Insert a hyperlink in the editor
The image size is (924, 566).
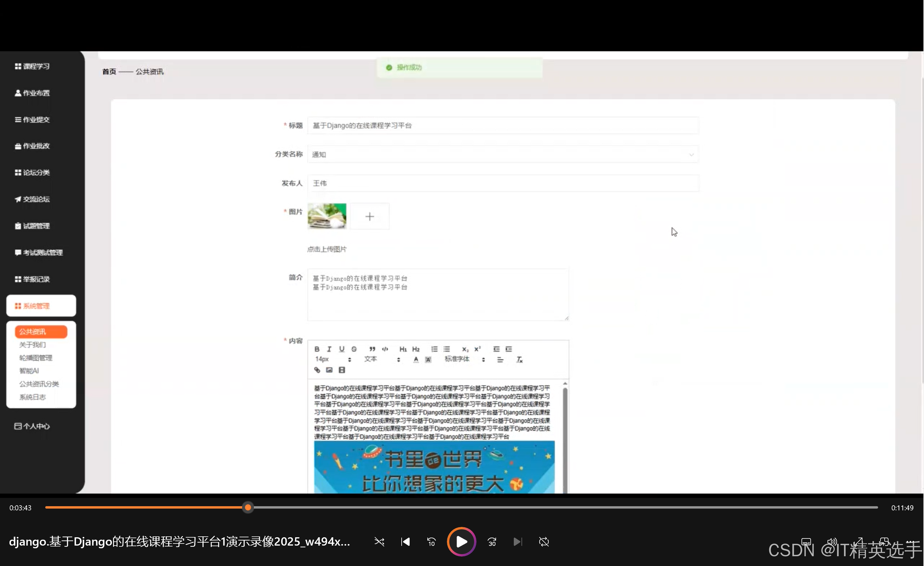[x=317, y=370]
